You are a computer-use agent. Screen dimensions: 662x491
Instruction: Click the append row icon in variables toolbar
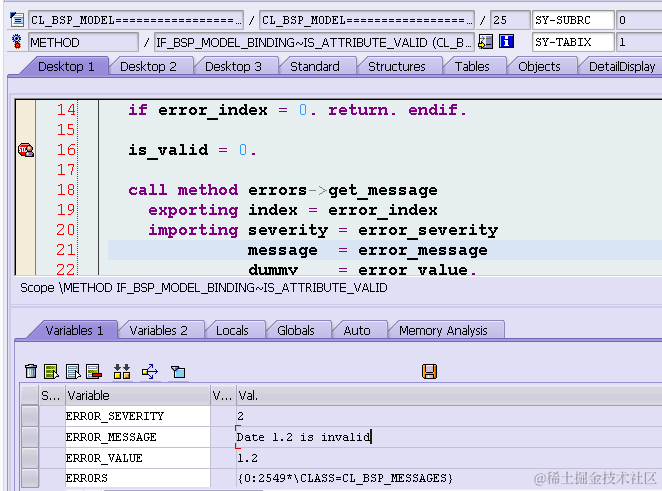click(73, 371)
